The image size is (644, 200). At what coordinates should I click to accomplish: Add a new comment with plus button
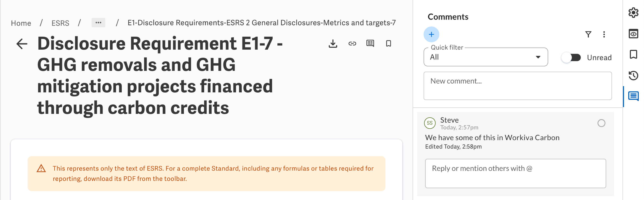tap(431, 35)
